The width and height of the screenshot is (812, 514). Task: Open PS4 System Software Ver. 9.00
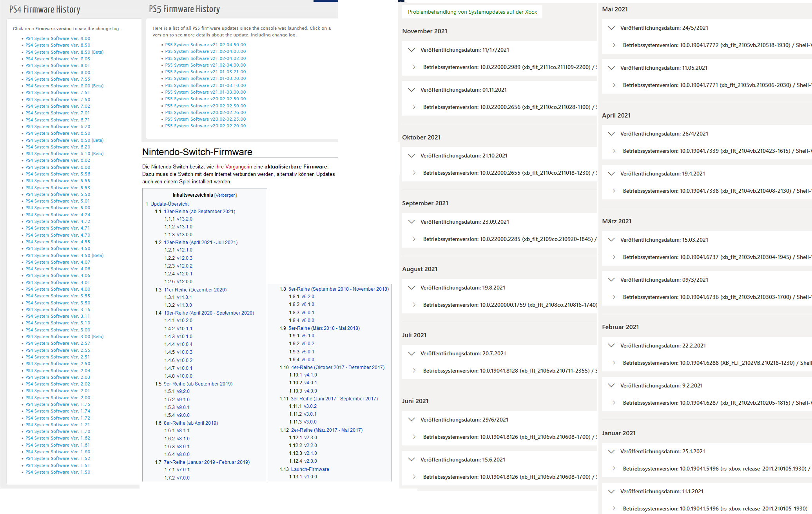point(58,38)
